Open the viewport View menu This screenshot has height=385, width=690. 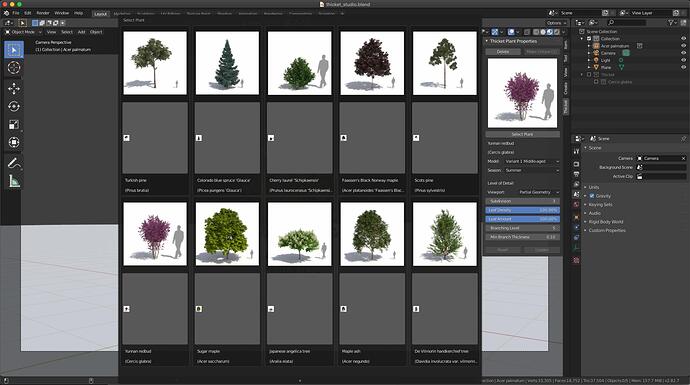pyautogui.click(x=51, y=32)
